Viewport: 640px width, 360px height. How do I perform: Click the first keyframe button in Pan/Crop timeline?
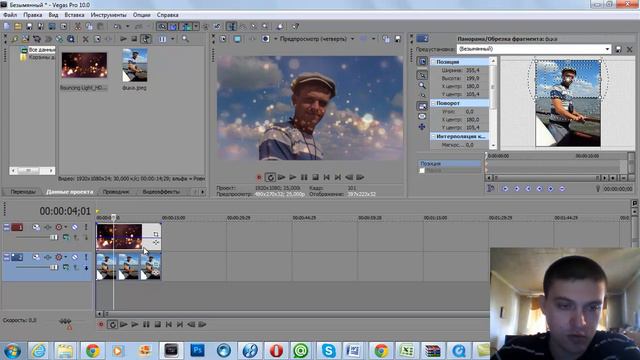505,189
